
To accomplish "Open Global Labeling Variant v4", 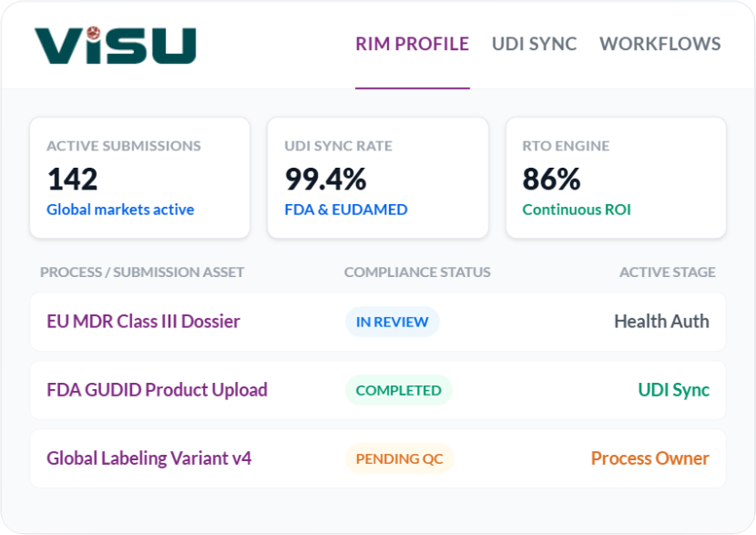I will coord(149,458).
